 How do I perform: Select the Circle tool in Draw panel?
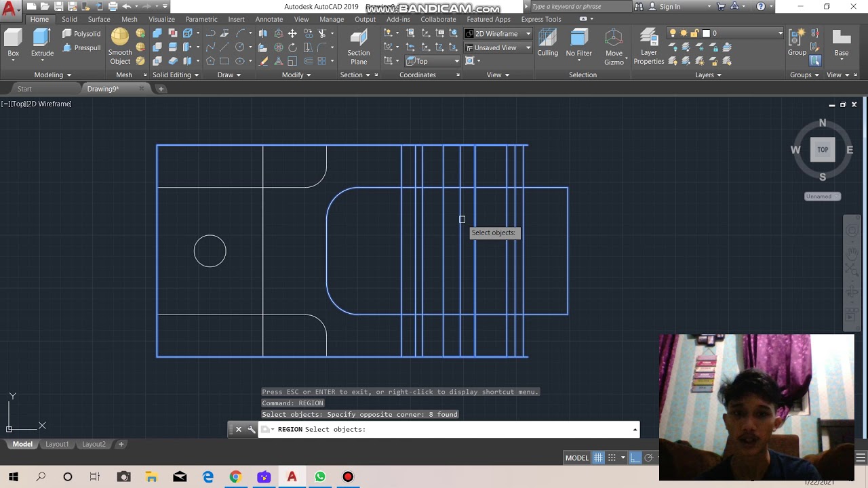pos(239,47)
